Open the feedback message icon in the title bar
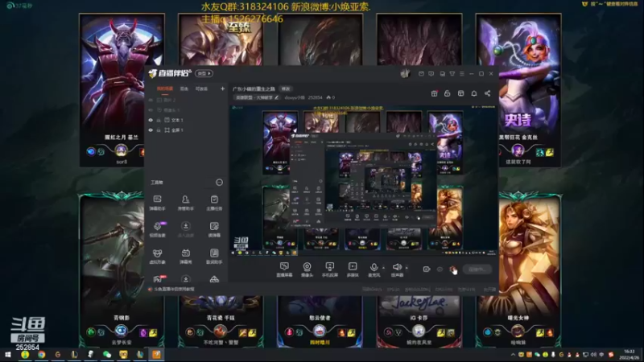644x362 pixels. (x=431, y=73)
